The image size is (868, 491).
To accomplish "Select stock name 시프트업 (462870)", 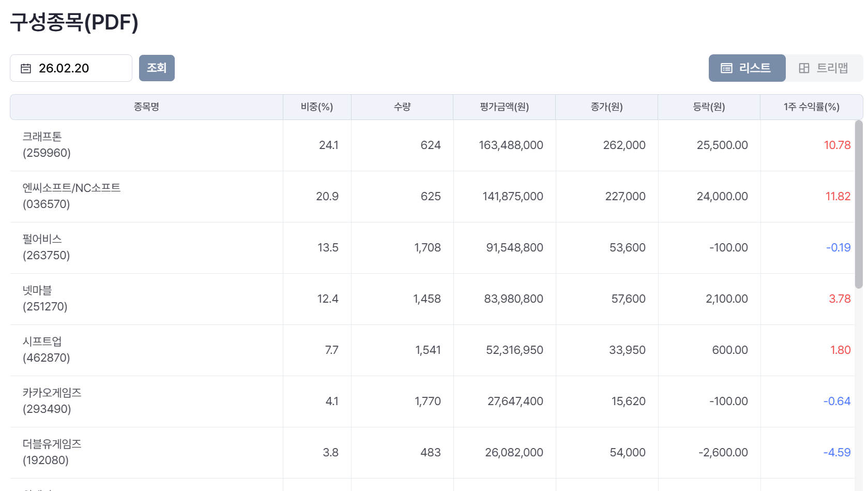I will [x=46, y=350].
